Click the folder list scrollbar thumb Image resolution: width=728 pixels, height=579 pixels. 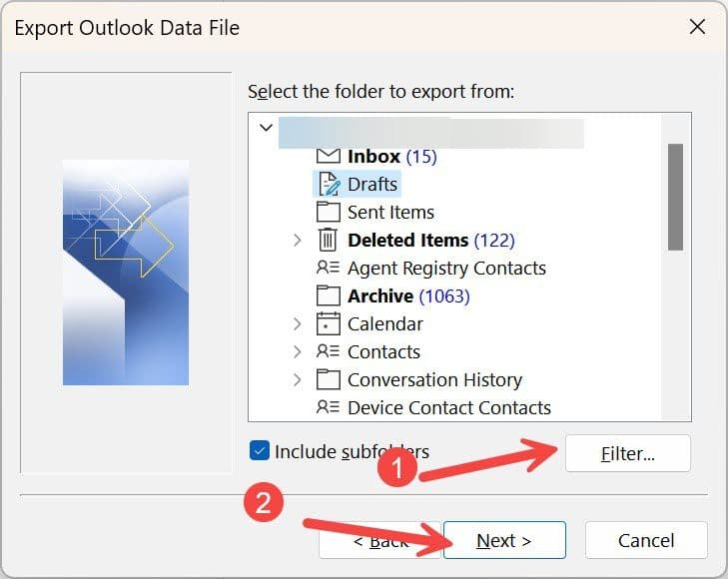pos(675,197)
